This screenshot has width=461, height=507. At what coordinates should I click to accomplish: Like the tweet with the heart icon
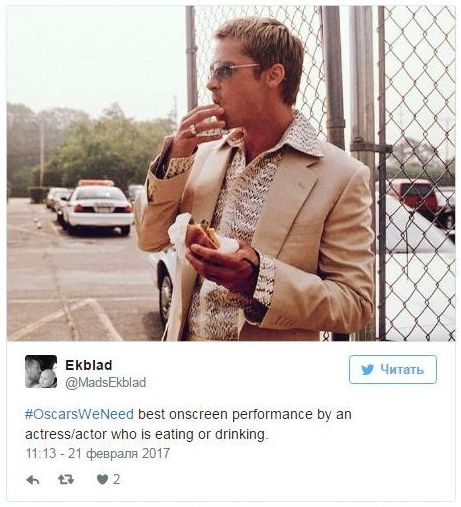[102, 480]
